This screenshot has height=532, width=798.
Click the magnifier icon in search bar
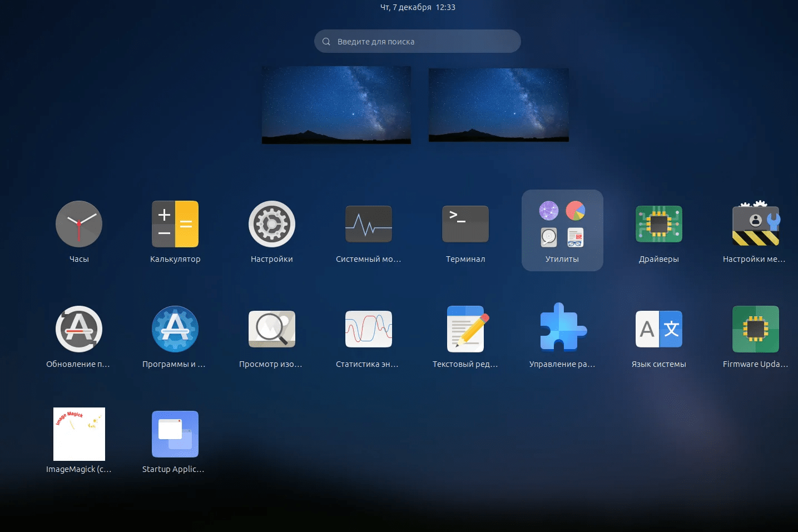326,42
